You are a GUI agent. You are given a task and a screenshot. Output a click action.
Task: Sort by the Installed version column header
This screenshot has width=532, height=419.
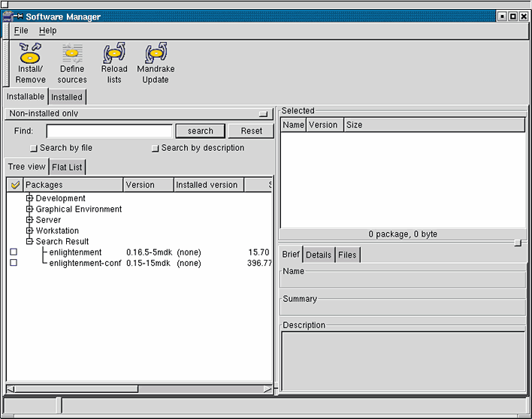coord(209,185)
